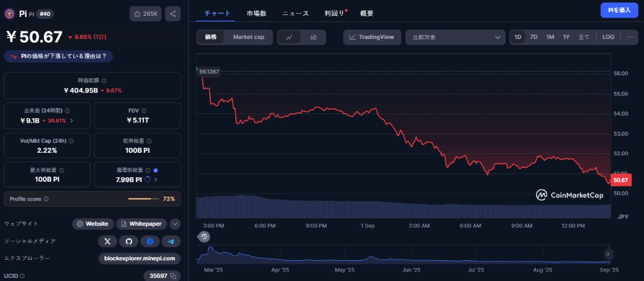644x281 pixels.
Task: Open ニュース tab
Action: [x=296, y=14]
